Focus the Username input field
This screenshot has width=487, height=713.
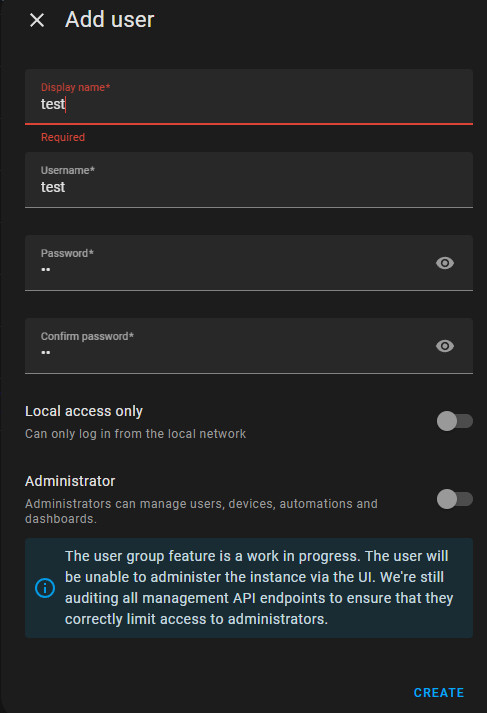(x=249, y=180)
